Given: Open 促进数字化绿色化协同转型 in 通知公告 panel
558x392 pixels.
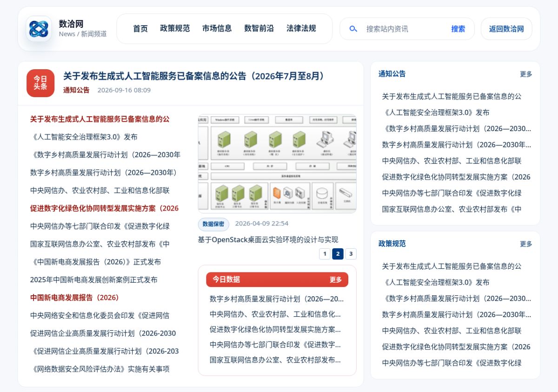Looking at the screenshot, I should [456, 177].
